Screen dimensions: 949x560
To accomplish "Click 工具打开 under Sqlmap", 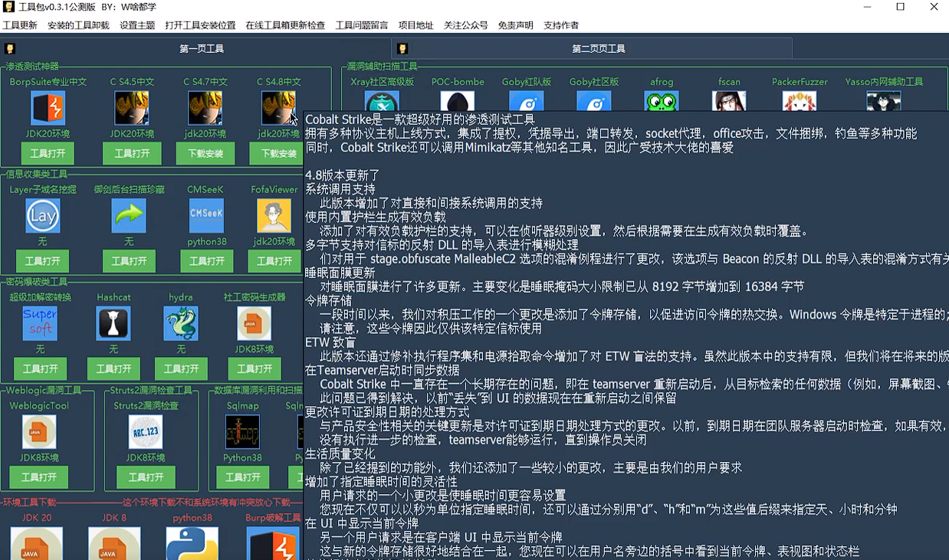I will (x=242, y=476).
